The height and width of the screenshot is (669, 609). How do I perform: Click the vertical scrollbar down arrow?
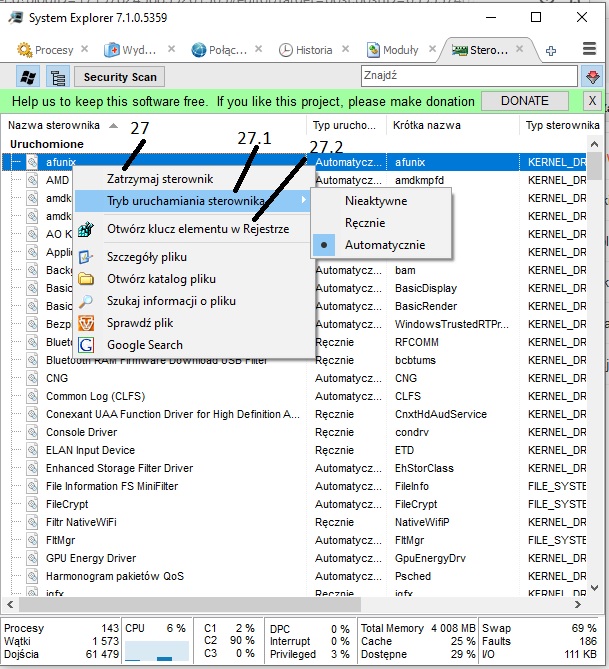594,588
